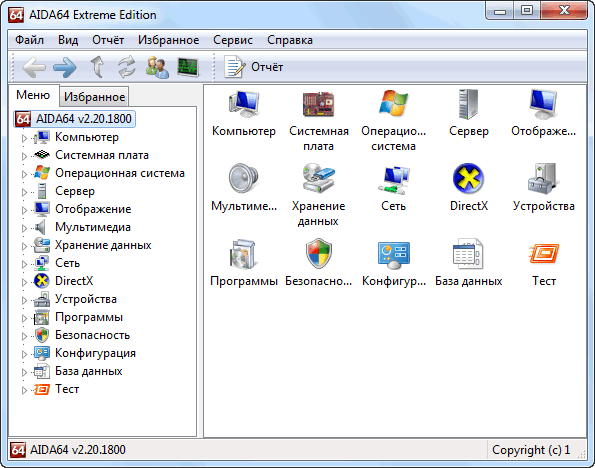
Task: Open the system monitor graph toolbar icon
Action: pyautogui.click(x=188, y=67)
